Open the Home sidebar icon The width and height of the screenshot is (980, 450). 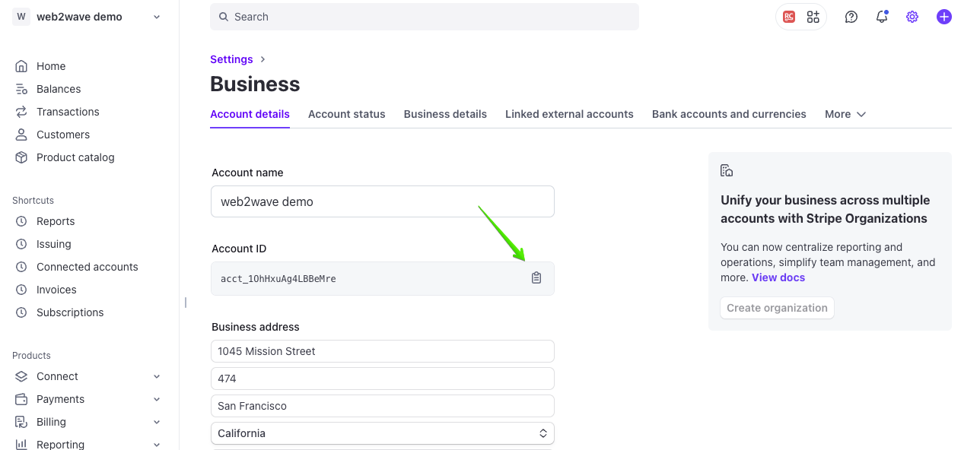[21, 66]
